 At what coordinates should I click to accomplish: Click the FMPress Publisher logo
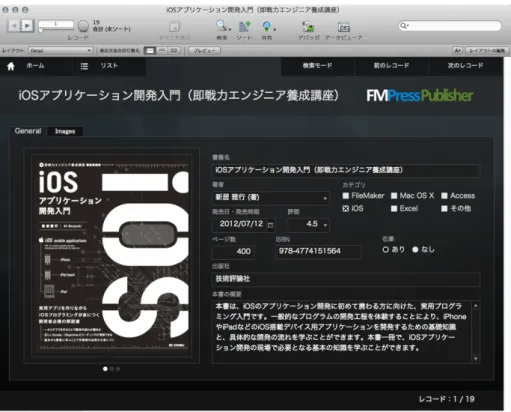click(x=420, y=96)
